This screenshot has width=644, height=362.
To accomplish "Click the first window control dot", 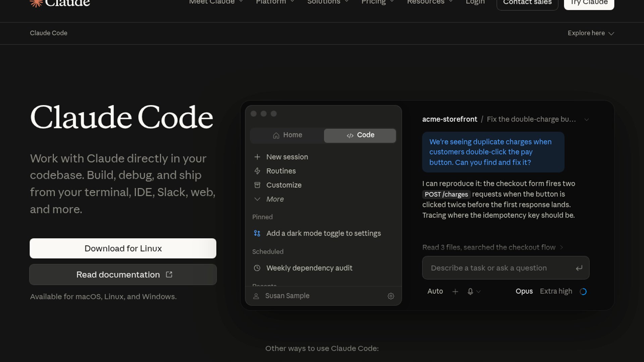I will pos(254,114).
